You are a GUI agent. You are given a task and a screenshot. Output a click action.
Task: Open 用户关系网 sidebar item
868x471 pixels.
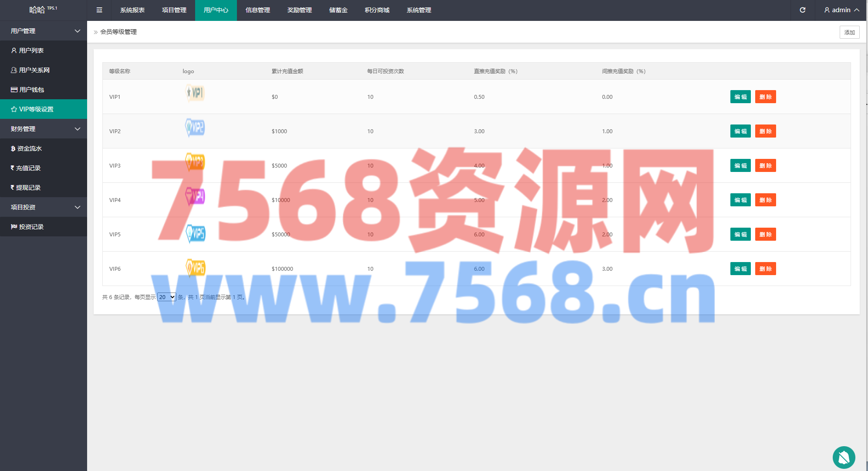tap(34, 70)
